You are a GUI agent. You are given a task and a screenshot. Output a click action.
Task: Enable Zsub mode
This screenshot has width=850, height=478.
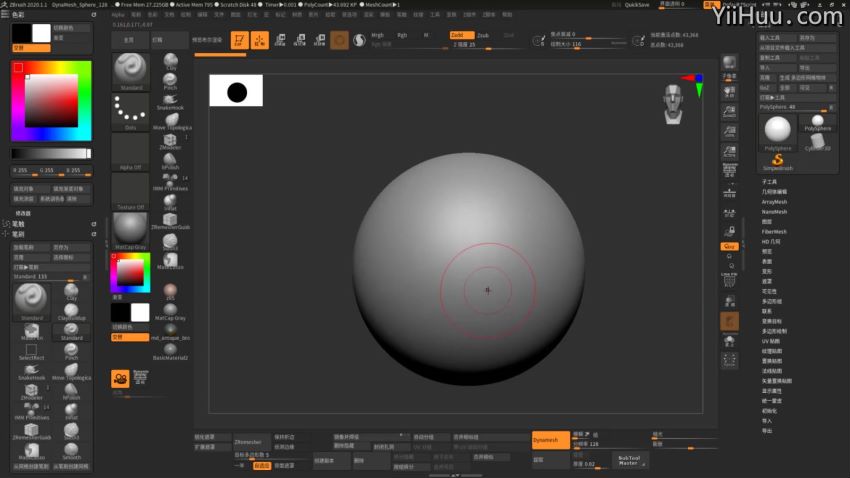(482, 35)
